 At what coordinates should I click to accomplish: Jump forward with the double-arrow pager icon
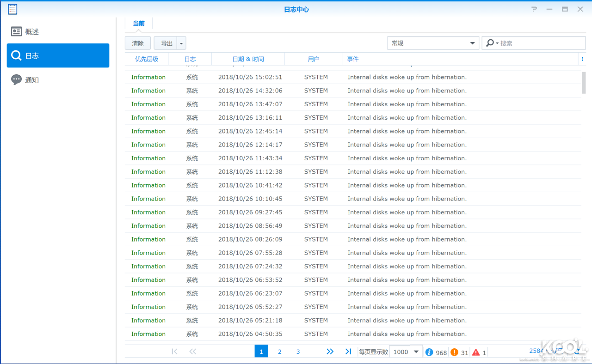click(330, 352)
